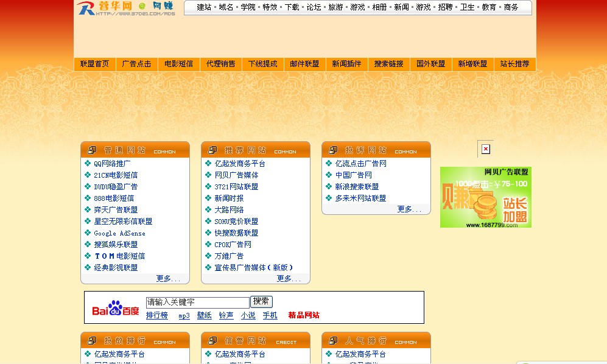Click the icon in the 人气排行 panel header
Viewport: 607px width, 364px height.
click(333, 340)
